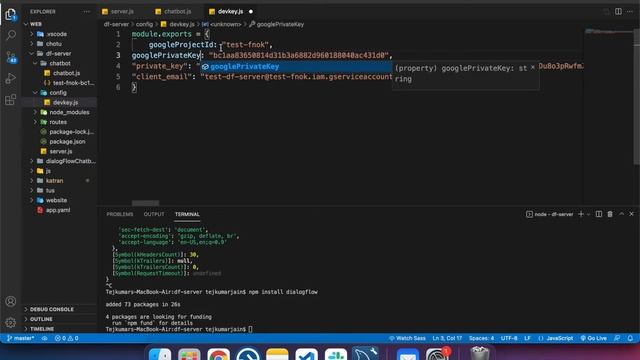Open the Run and Debug view
The height and width of the screenshot is (360, 640).
(11, 78)
